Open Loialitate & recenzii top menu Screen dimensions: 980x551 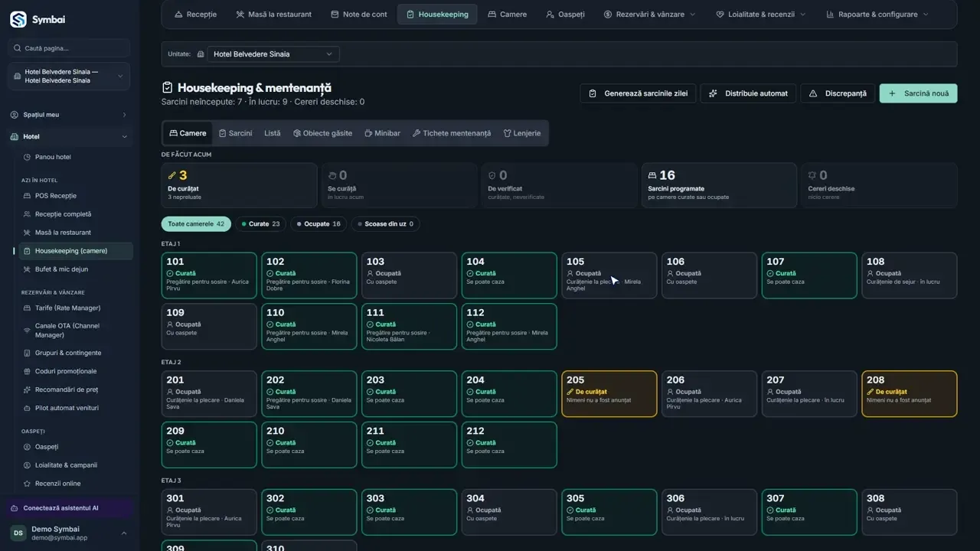tap(760, 15)
